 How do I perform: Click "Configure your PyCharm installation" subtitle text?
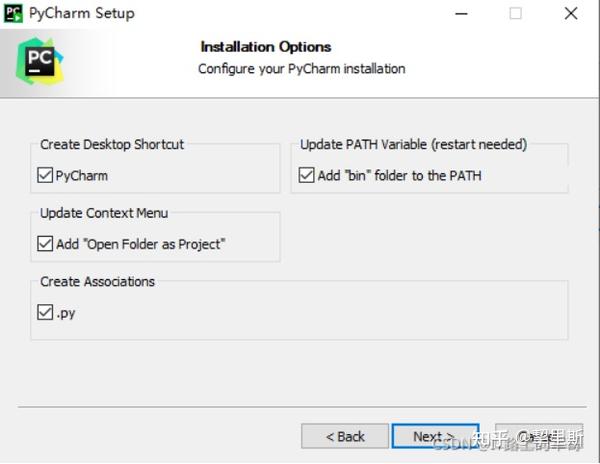pyautogui.click(x=301, y=69)
